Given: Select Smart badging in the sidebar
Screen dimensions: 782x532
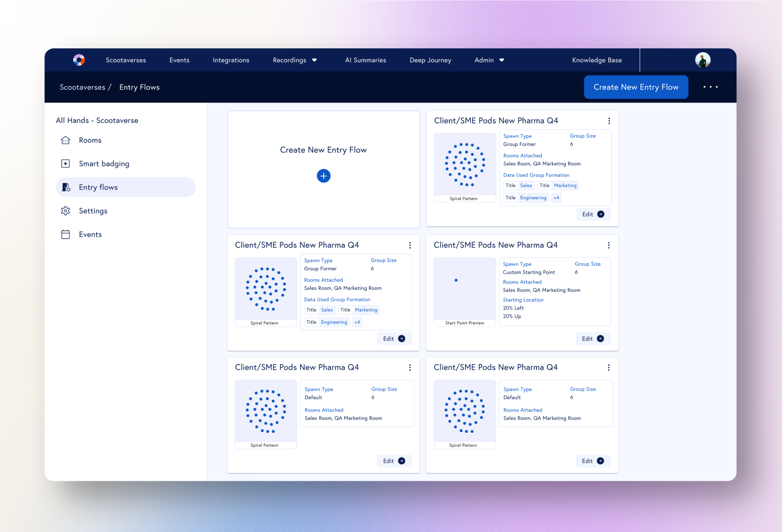Looking at the screenshot, I should (126, 164).
